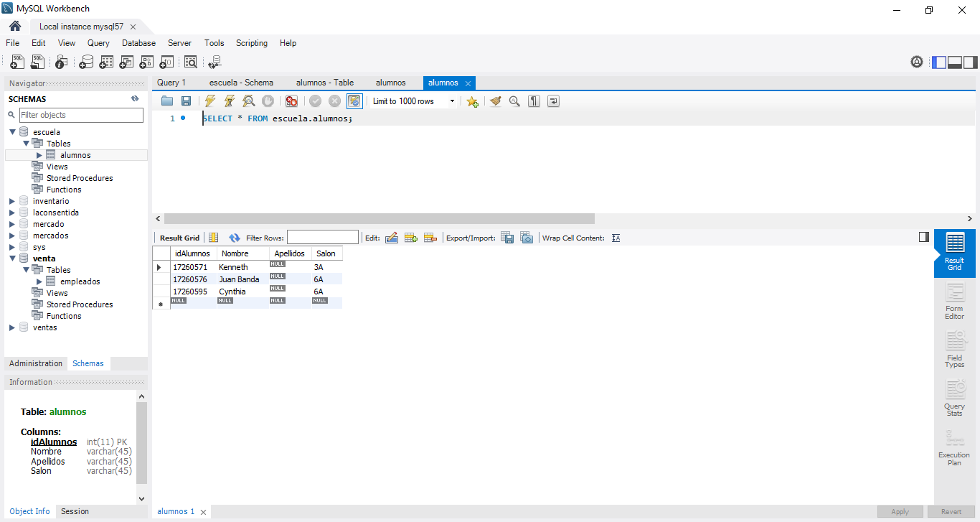Screen dimensions: 980x522
Task: Collapse the Tables folder under escuela
Action: tap(26, 144)
